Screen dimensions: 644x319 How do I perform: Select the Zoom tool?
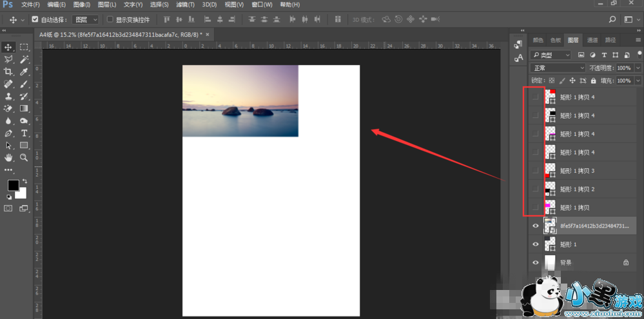(x=24, y=157)
